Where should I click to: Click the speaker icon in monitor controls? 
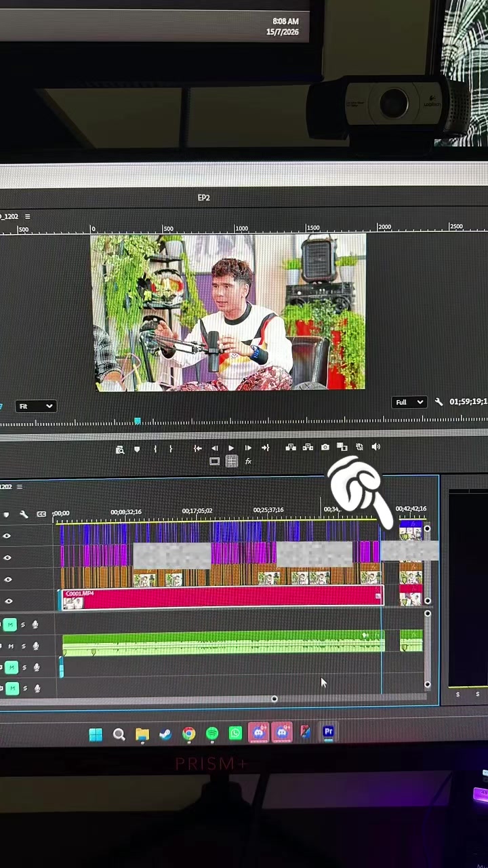coord(376,447)
